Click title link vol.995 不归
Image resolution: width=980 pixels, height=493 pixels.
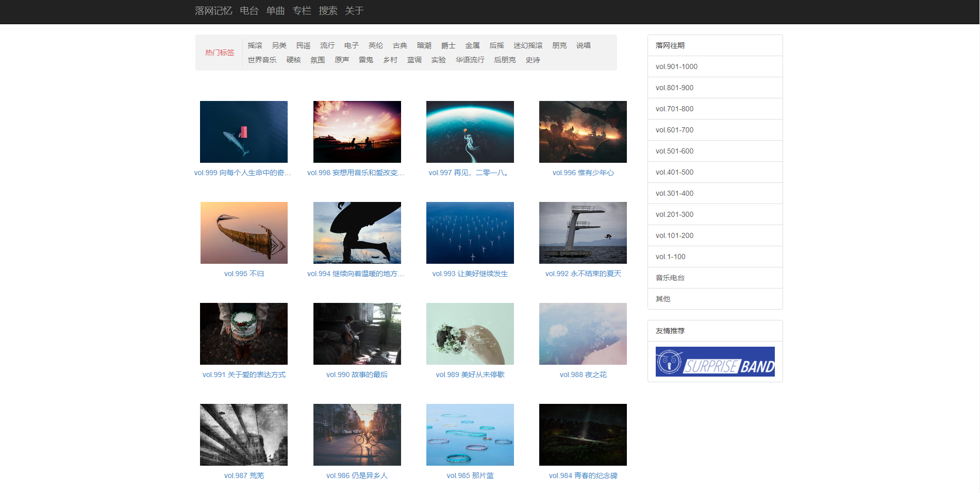click(x=244, y=274)
